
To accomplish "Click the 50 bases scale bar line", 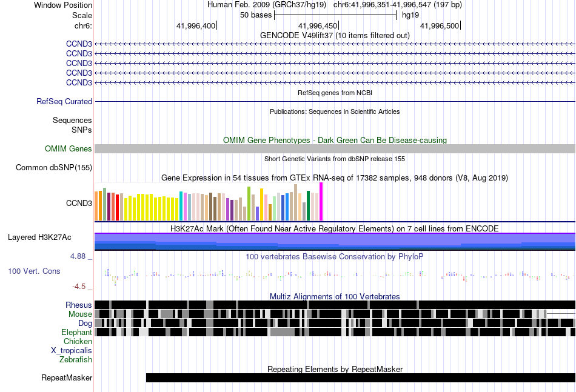I will [335, 15].
